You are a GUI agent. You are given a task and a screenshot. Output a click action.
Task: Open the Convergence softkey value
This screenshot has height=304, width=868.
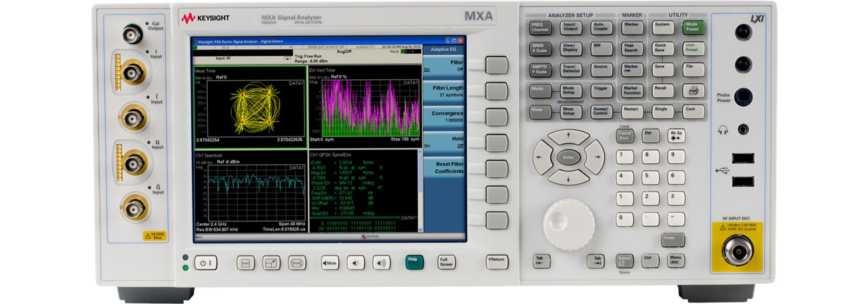(x=444, y=116)
